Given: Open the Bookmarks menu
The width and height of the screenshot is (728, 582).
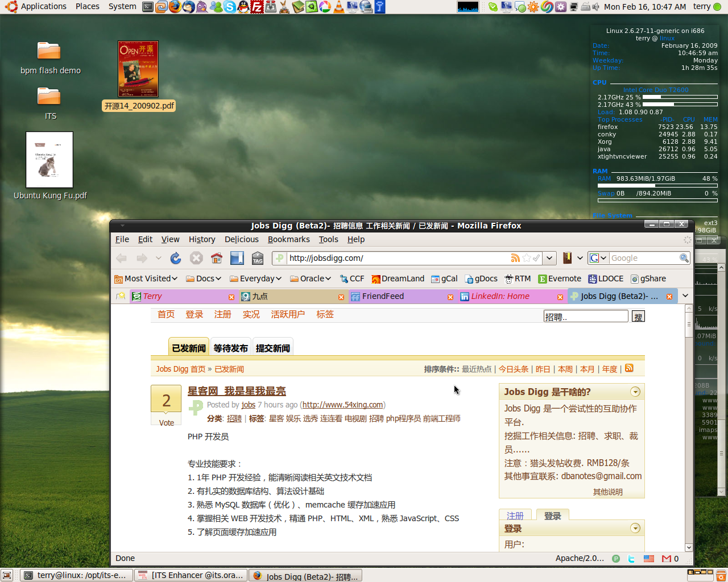Looking at the screenshot, I should coord(289,239).
